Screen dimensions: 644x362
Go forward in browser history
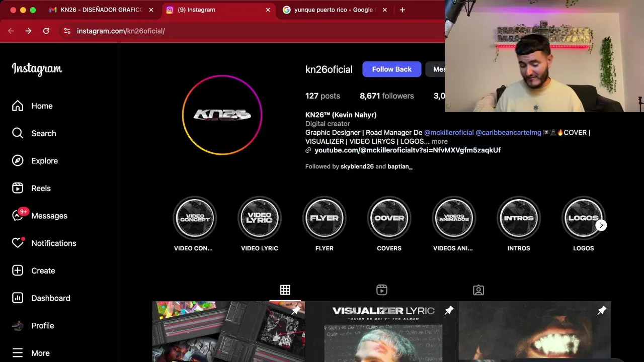tap(29, 31)
